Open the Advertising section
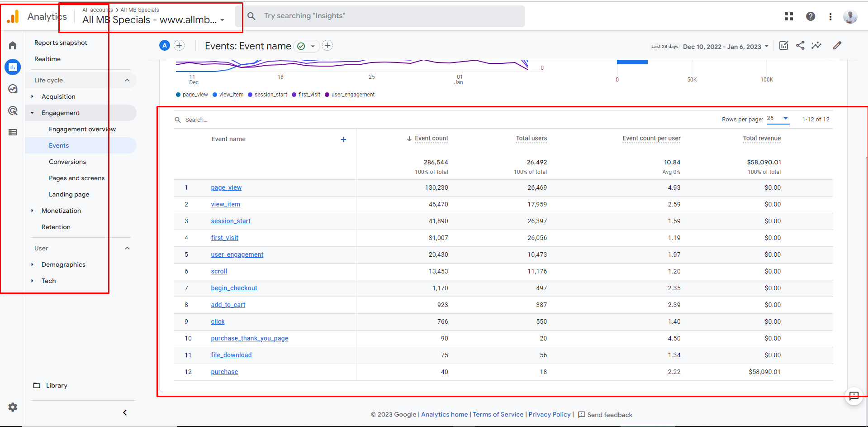Screen dimensions: 868x427 [x=13, y=111]
